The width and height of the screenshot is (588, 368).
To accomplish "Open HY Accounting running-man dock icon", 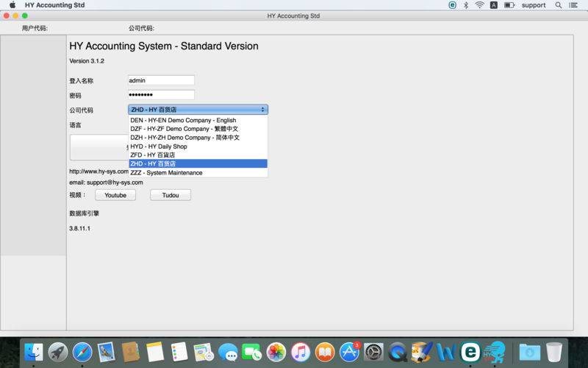I will point(494,353).
